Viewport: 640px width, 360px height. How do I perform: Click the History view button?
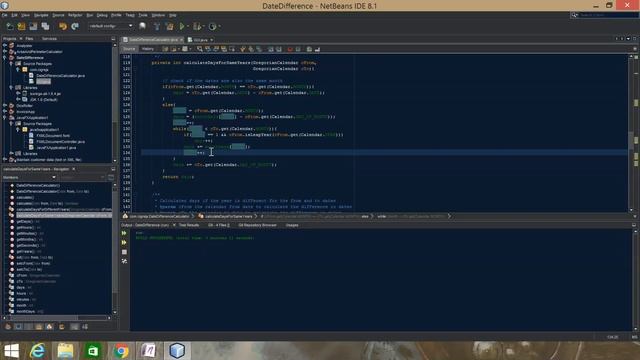(x=148, y=49)
